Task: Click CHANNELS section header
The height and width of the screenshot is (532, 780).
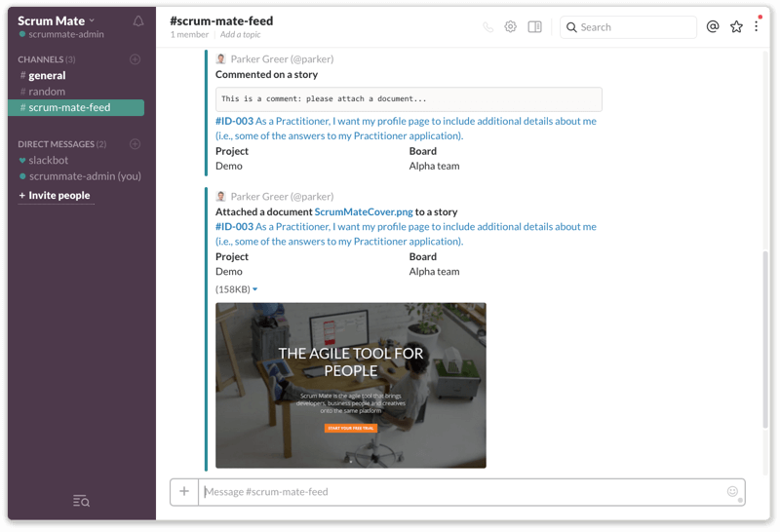Action: [46, 59]
